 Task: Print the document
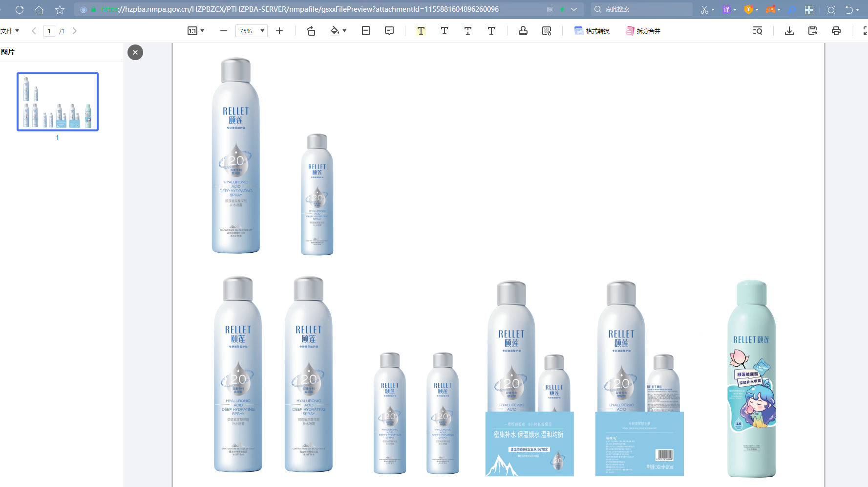tap(836, 31)
